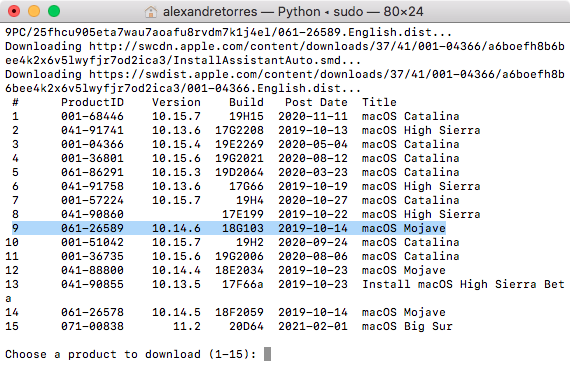
Task: Click product ID 001-57224
Action: (x=92, y=200)
